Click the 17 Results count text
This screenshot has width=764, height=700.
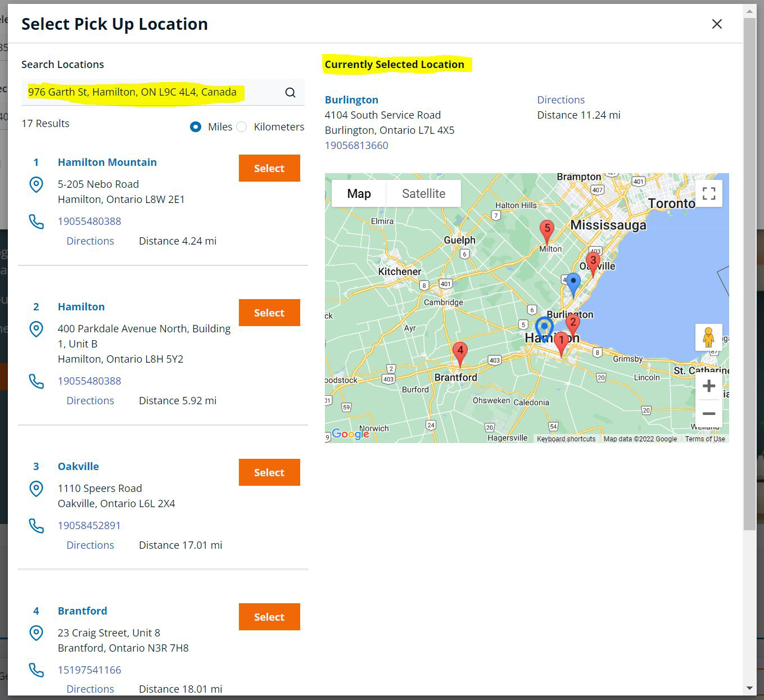(46, 123)
